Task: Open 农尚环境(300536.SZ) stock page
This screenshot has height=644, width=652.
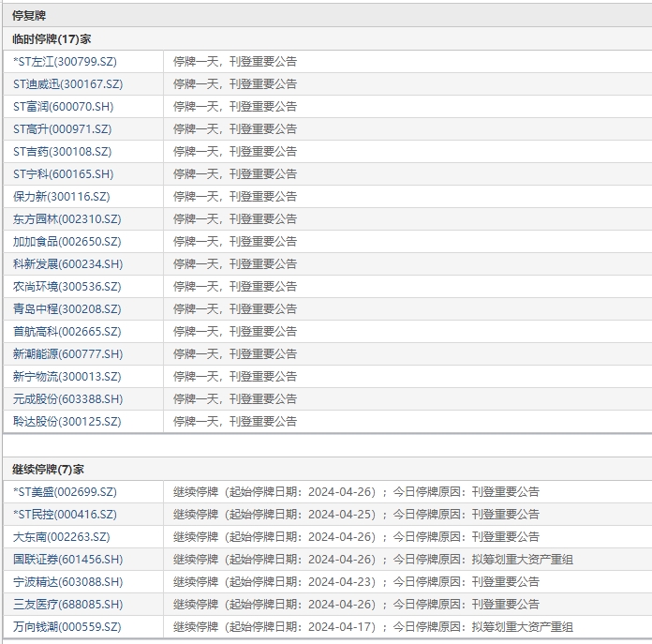Action: [67, 287]
